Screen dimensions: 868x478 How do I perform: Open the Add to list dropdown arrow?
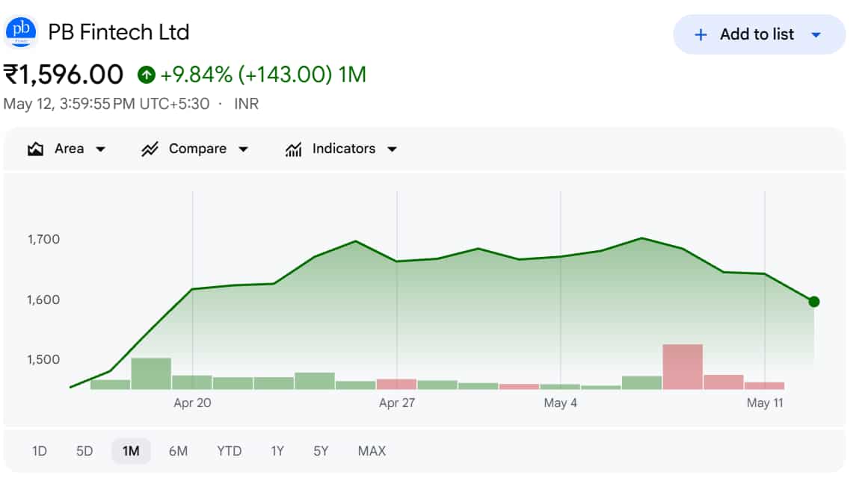(816, 35)
